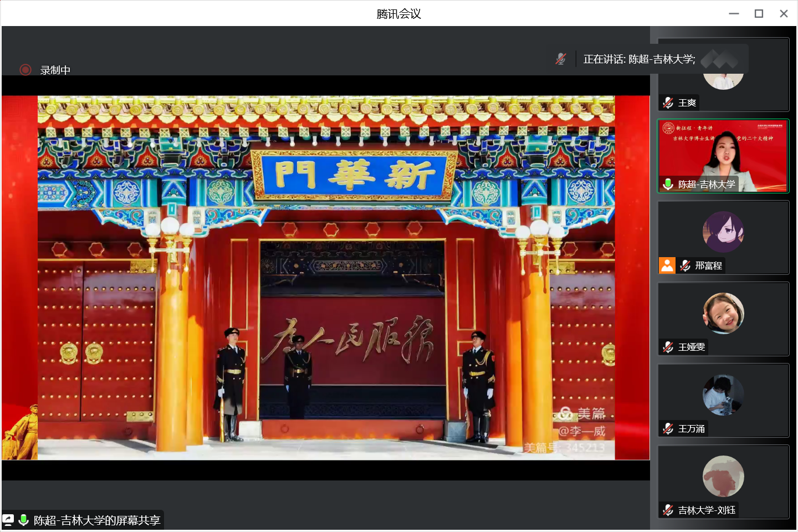Image resolution: width=798 pixels, height=532 pixels.
Task: Click the red recording indicator icon
Action: tap(25, 70)
